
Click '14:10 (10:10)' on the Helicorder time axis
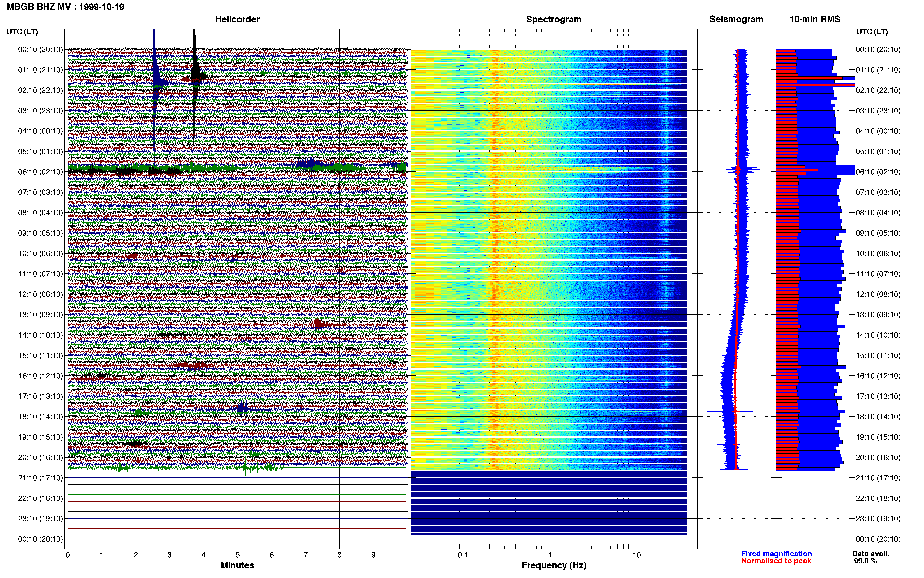(x=41, y=335)
